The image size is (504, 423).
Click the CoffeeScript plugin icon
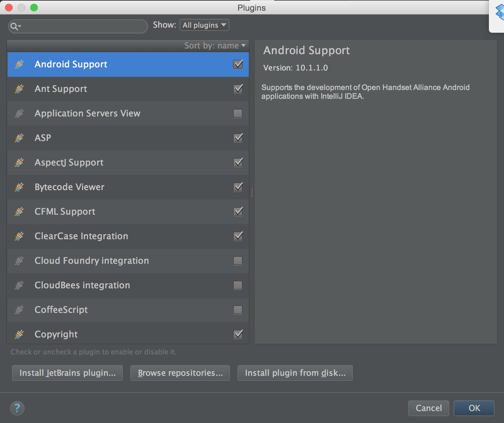(x=19, y=310)
